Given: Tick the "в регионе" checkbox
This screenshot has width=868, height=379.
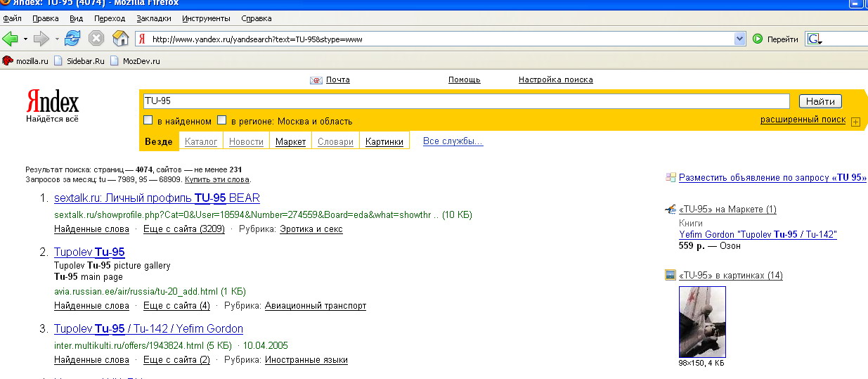Looking at the screenshot, I should pyautogui.click(x=222, y=120).
